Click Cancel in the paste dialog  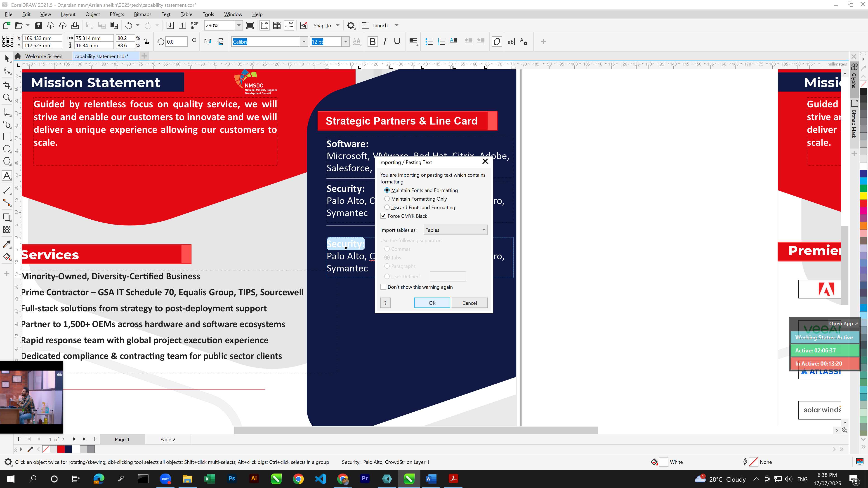469,303
